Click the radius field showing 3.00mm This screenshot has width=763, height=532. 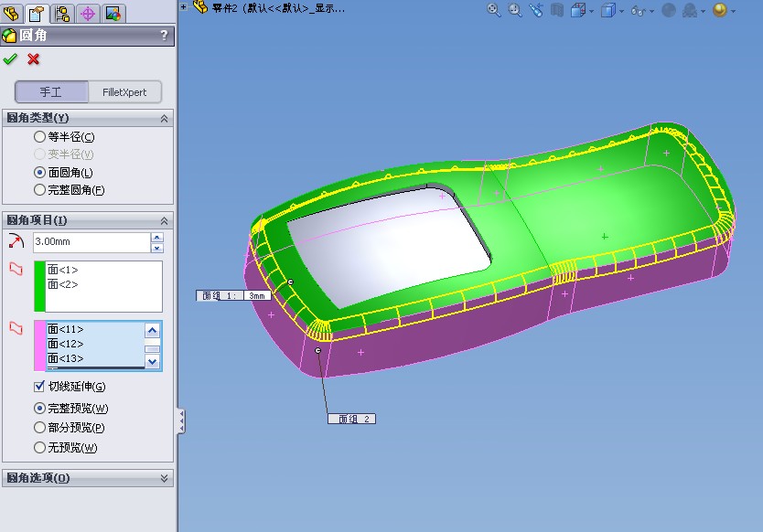(x=91, y=241)
